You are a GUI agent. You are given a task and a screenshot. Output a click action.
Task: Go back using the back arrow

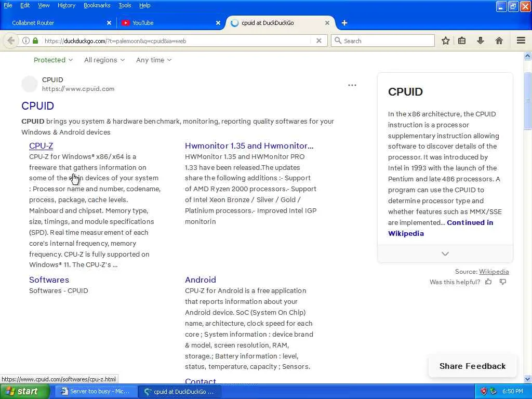[x=11, y=41]
